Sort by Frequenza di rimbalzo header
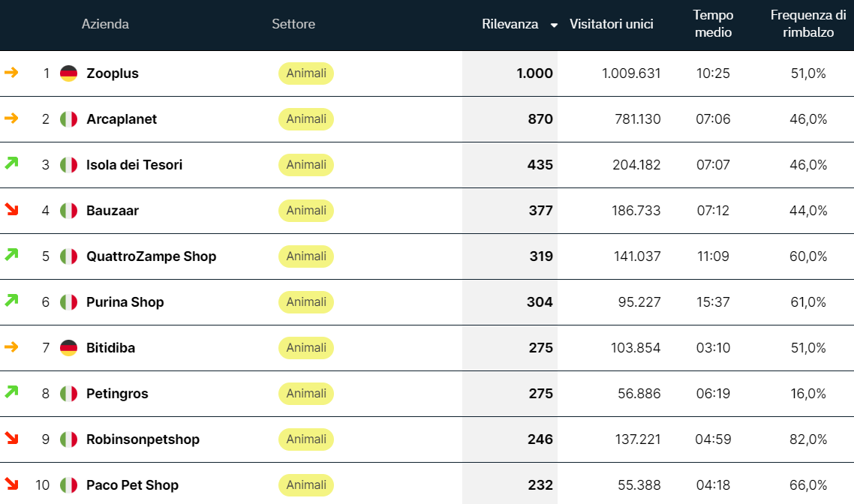The image size is (854, 504). (x=808, y=24)
